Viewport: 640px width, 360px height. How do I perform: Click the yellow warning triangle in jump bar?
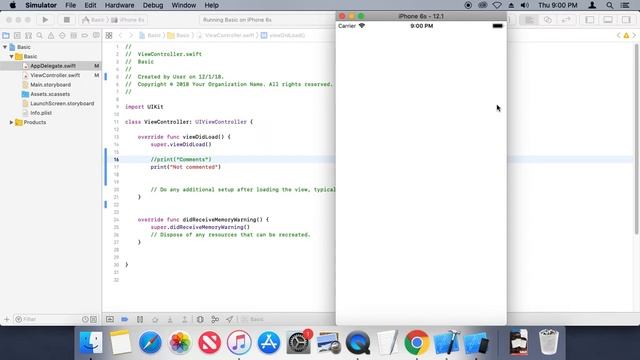pyautogui.click(x=626, y=36)
